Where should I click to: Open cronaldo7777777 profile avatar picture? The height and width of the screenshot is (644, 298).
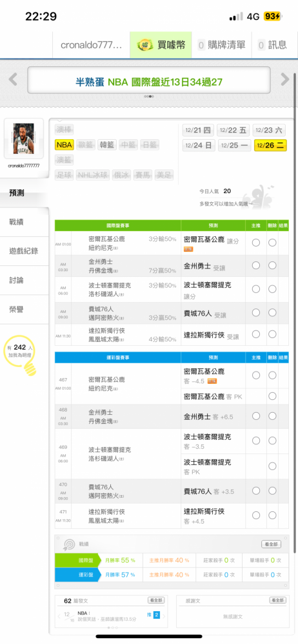pos(23,138)
